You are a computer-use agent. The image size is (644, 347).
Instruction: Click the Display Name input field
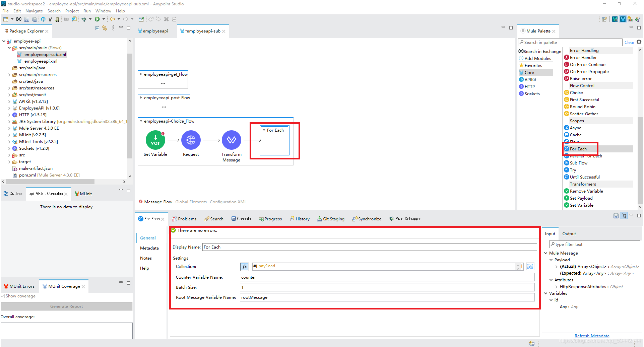point(370,247)
